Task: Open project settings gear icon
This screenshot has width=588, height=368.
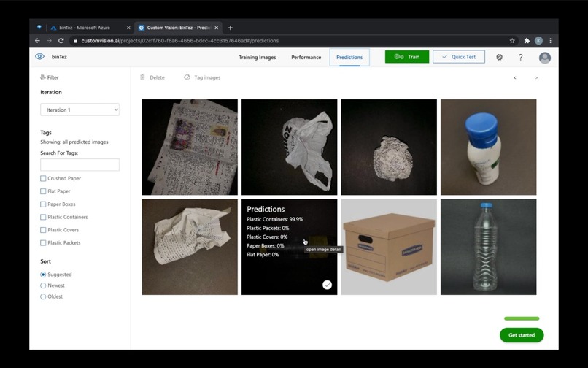Action: pyautogui.click(x=499, y=57)
